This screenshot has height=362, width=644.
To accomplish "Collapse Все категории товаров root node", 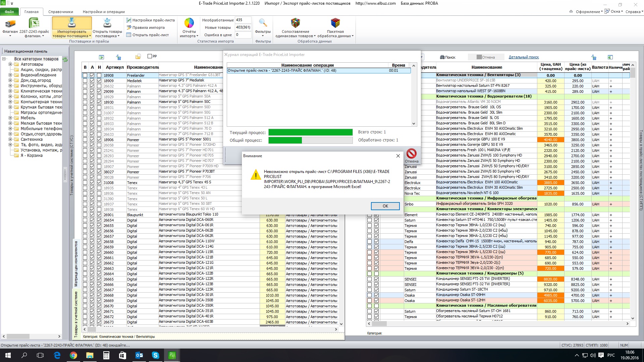I will [x=4, y=59].
